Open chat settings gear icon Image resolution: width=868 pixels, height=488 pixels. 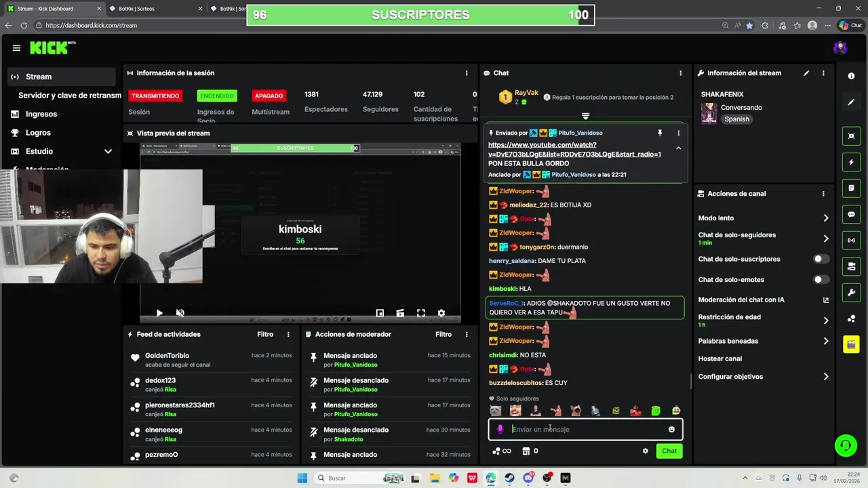[x=645, y=451]
